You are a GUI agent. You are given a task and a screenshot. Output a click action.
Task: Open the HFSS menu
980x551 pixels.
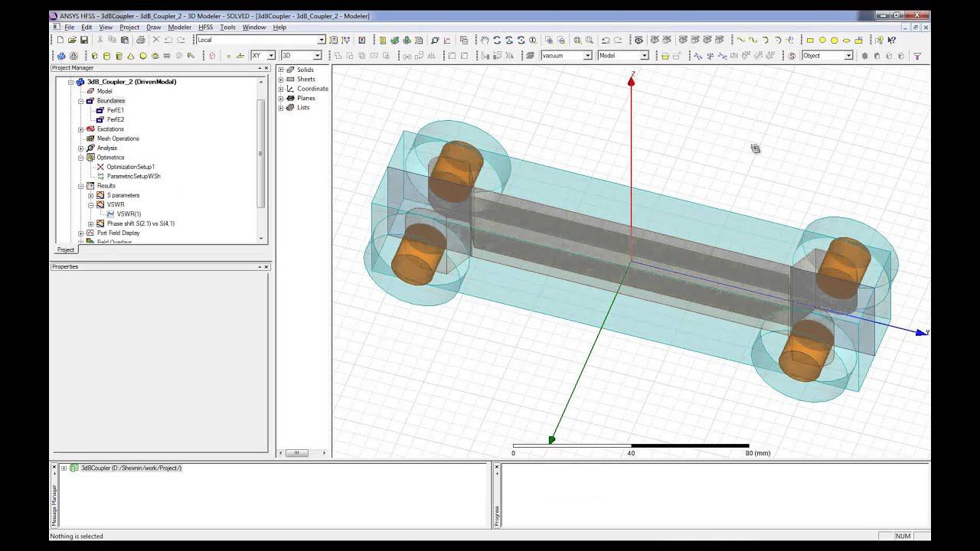205,27
